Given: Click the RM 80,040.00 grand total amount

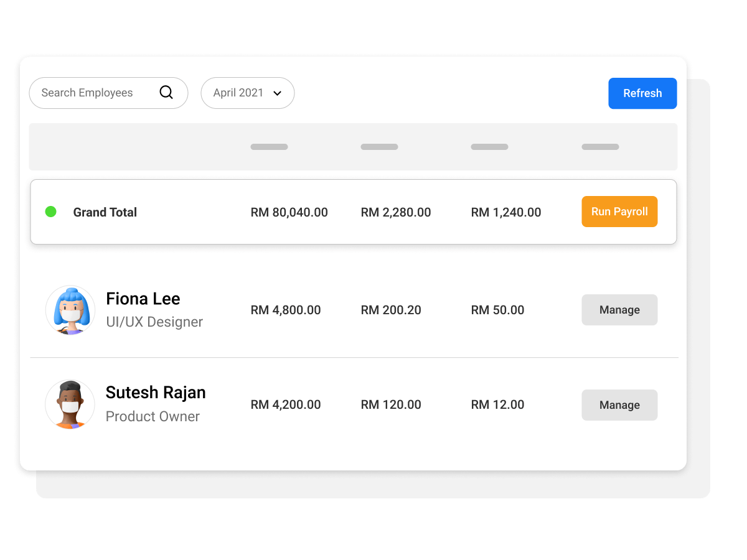Looking at the screenshot, I should (289, 212).
